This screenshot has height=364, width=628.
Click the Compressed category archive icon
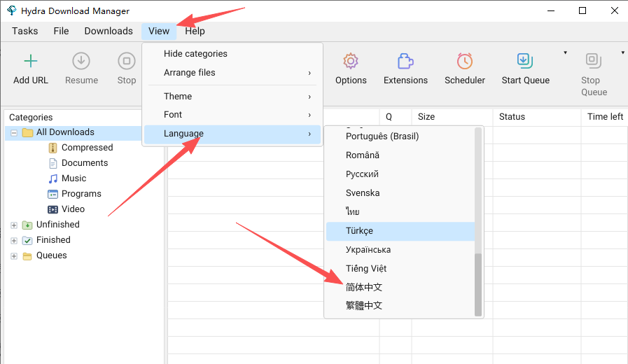point(53,148)
